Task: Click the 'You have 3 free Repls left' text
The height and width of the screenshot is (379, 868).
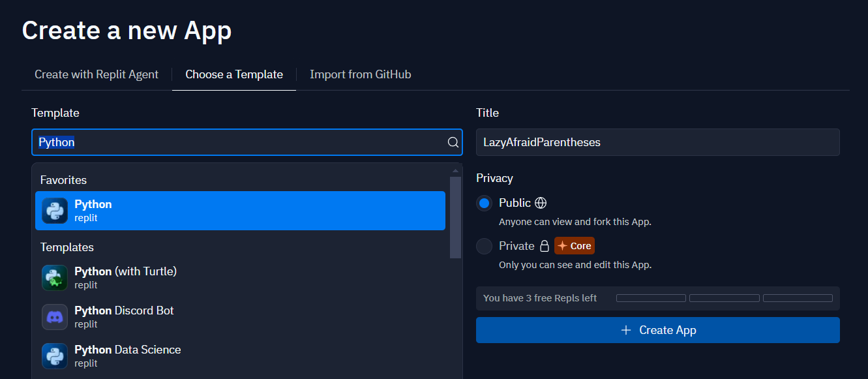Action: point(540,298)
